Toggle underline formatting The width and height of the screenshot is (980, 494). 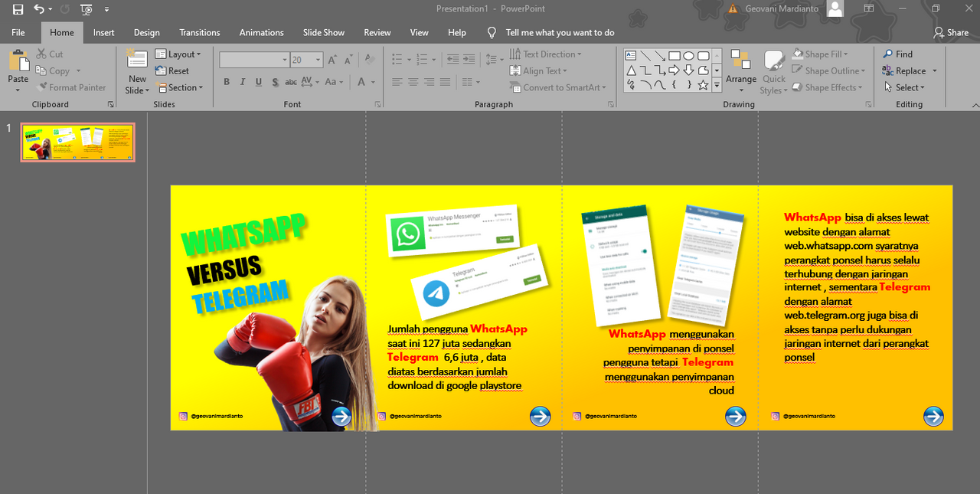[259, 82]
